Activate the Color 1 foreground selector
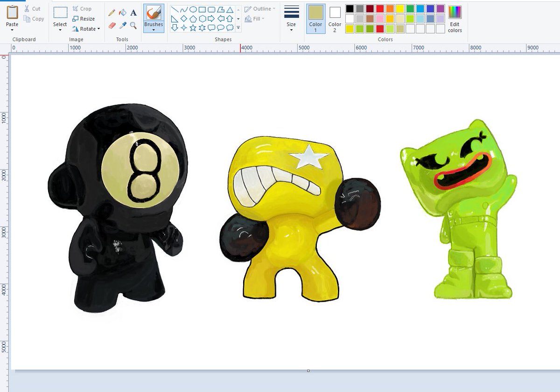560x392 pixels. [x=315, y=19]
